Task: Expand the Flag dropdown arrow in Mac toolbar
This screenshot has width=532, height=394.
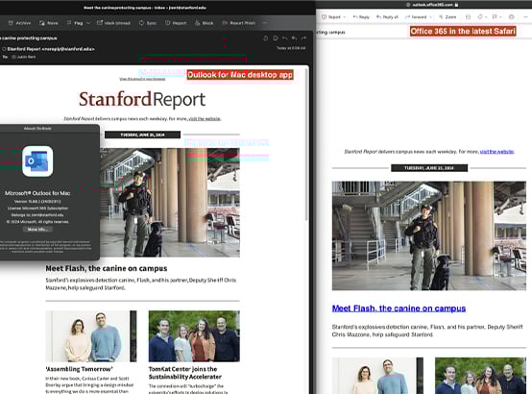Action: pyautogui.click(x=88, y=23)
